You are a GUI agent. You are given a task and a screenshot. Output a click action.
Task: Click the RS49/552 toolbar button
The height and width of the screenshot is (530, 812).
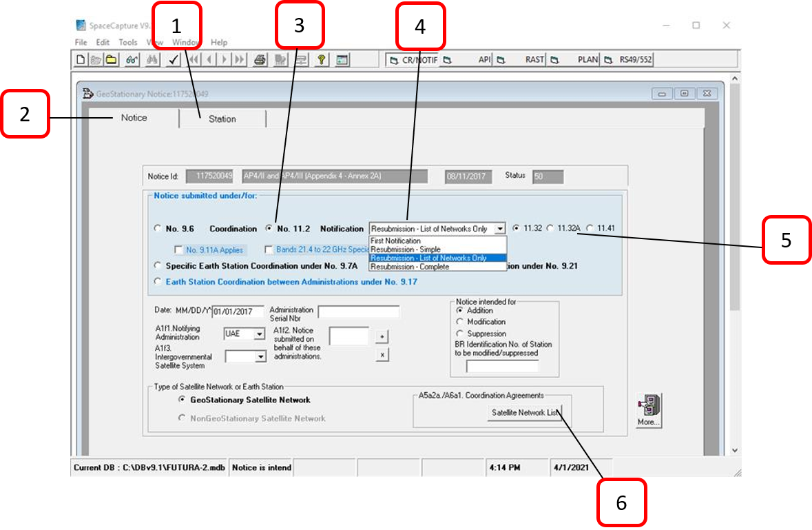point(627,59)
